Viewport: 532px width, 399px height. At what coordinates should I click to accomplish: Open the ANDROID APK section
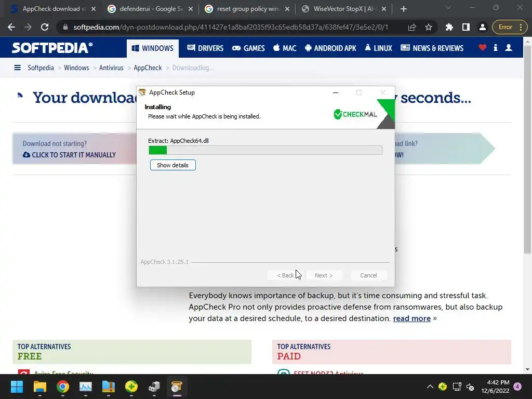coord(330,48)
